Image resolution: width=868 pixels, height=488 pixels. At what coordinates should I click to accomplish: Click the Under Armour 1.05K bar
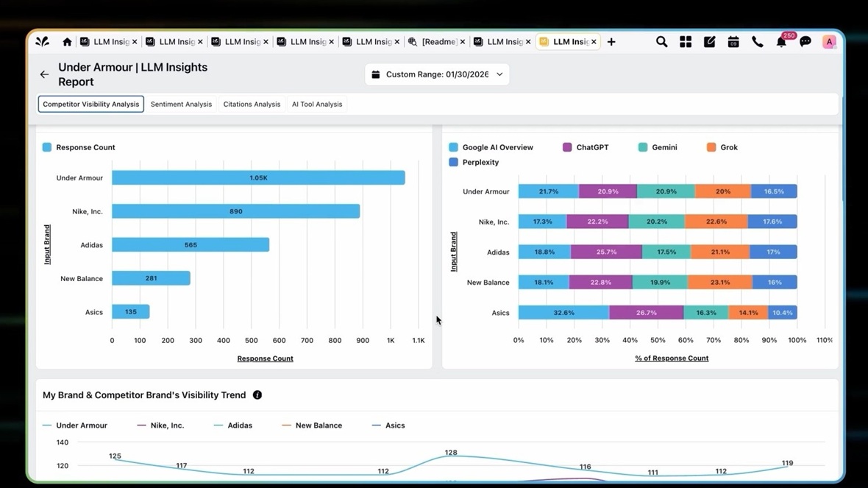[258, 178]
